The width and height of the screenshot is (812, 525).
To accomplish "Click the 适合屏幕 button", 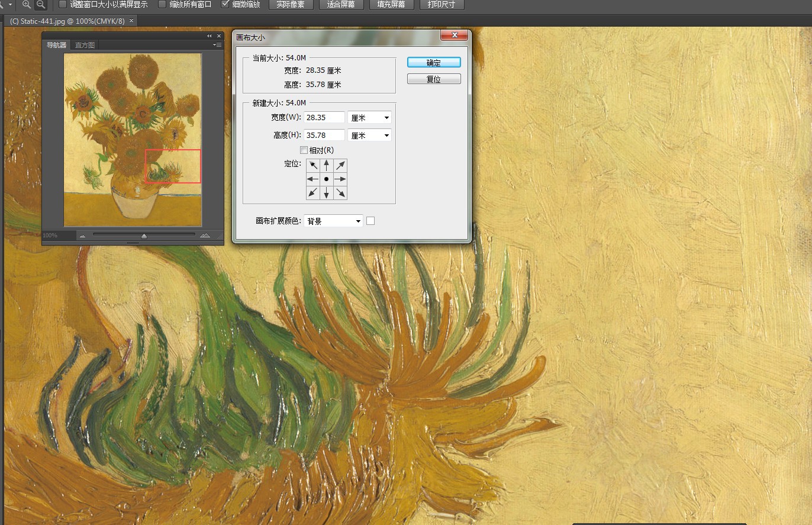I will (341, 5).
